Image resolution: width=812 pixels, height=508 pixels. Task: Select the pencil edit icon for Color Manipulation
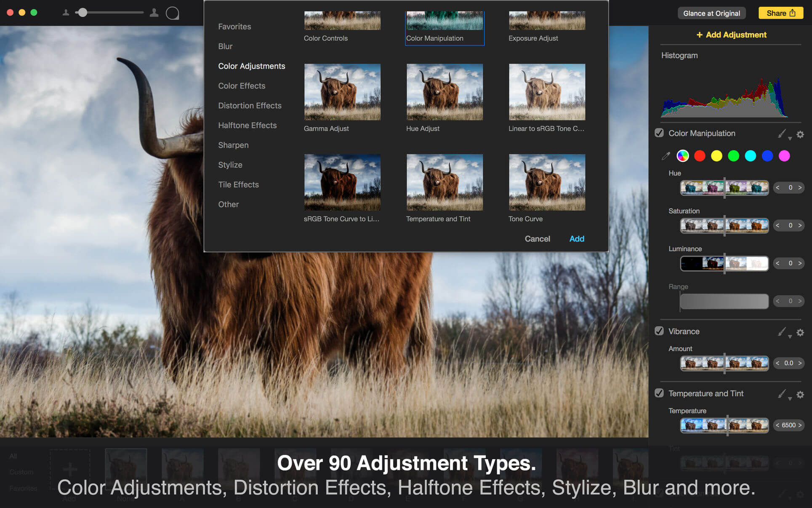pyautogui.click(x=783, y=134)
